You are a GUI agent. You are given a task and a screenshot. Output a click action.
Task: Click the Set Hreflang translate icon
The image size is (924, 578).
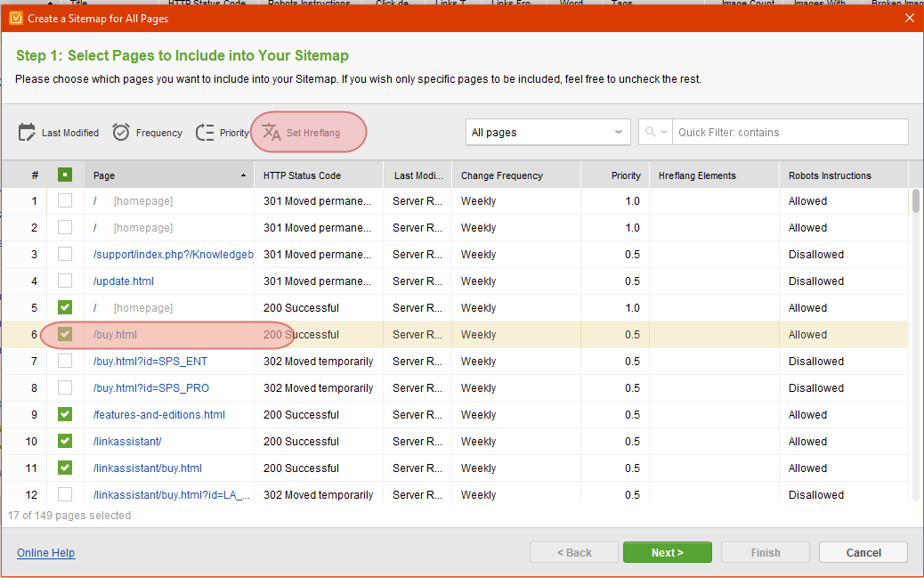coord(272,132)
